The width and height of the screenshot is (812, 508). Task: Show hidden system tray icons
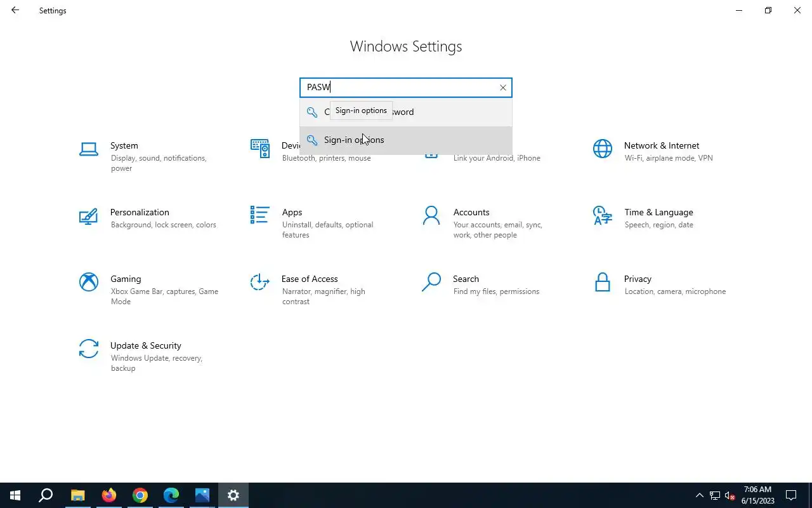tap(700, 495)
